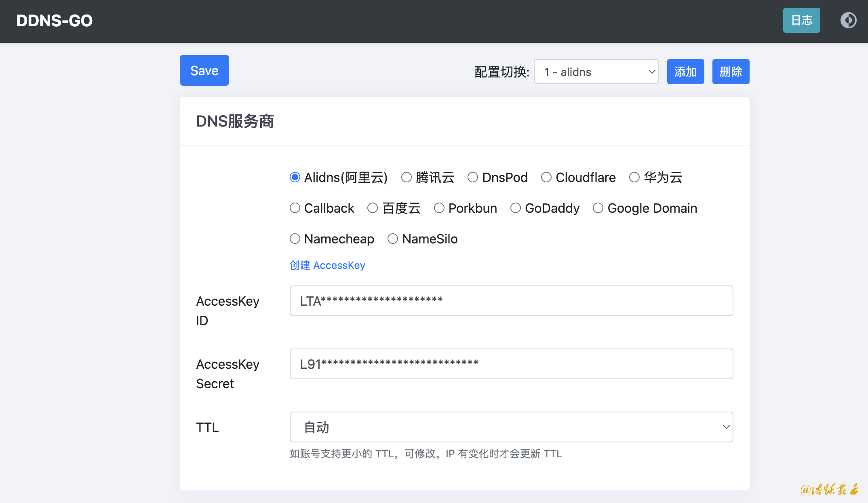The height and width of the screenshot is (503, 868).
Task: Select the GoDaddy radio button
Action: 515,208
